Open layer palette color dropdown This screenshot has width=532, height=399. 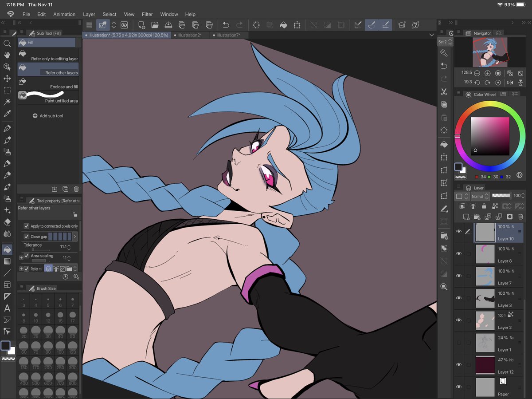click(x=461, y=196)
